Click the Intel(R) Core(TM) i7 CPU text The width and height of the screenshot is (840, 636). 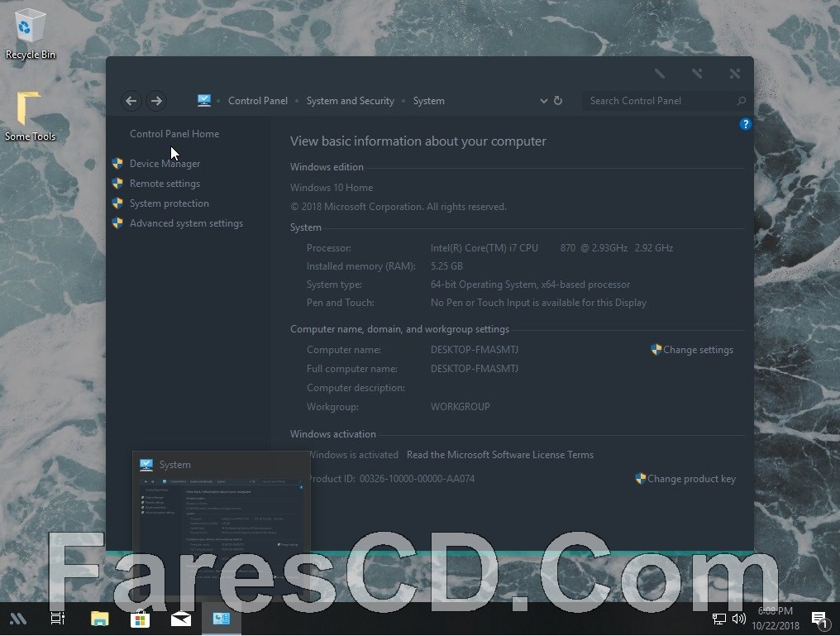click(x=484, y=248)
